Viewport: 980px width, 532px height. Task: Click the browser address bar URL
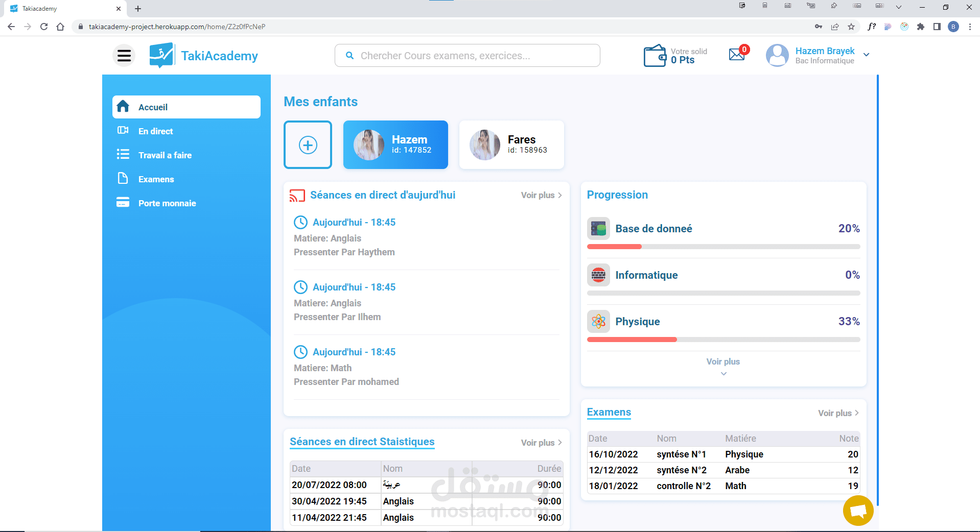coord(177,27)
